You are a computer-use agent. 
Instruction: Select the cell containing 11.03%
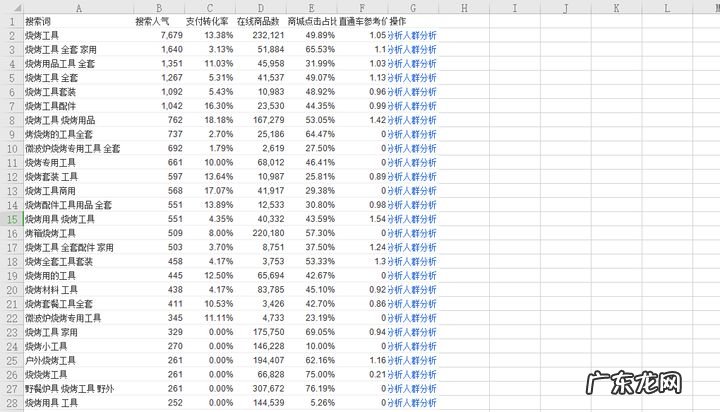[x=210, y=64]
